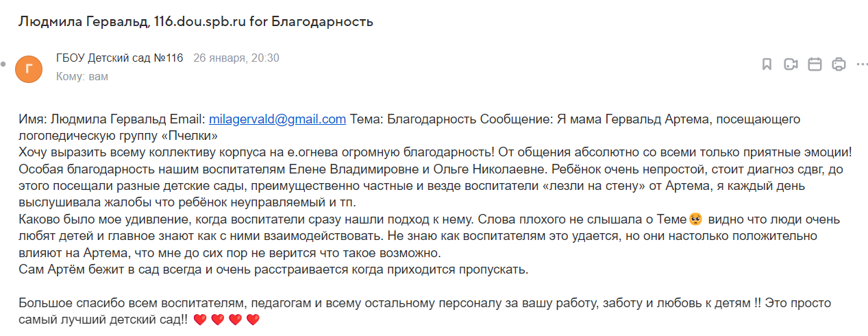The image size is (868, 336).
Task: Bookmark this message with the flag icon
Action: tap(767, 64)
